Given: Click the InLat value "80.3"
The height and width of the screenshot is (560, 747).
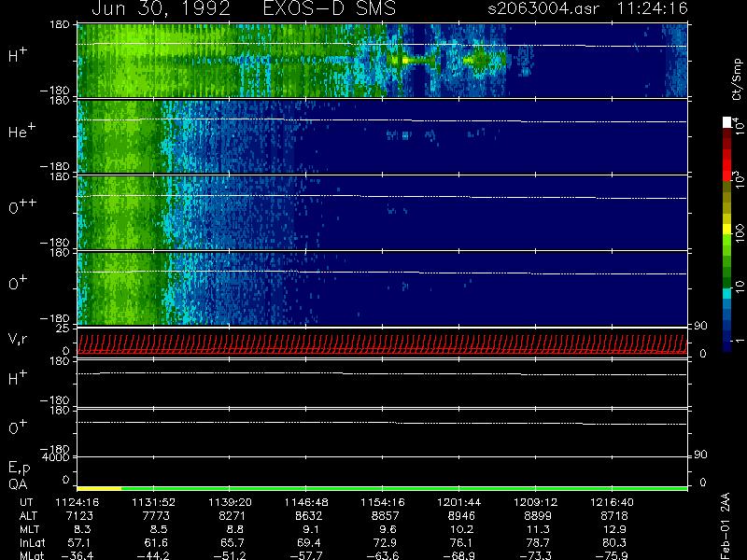Looking at the screenshot, I should pos(614,542).
